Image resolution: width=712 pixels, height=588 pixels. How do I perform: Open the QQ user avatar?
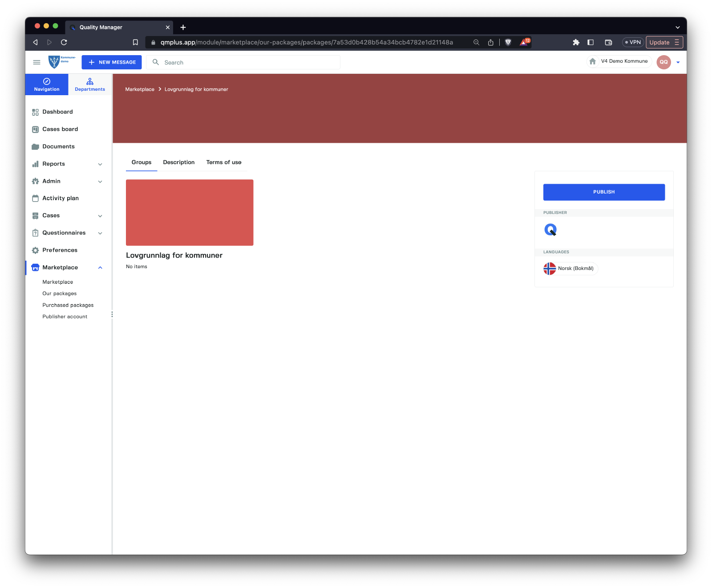tap(663, 62)
